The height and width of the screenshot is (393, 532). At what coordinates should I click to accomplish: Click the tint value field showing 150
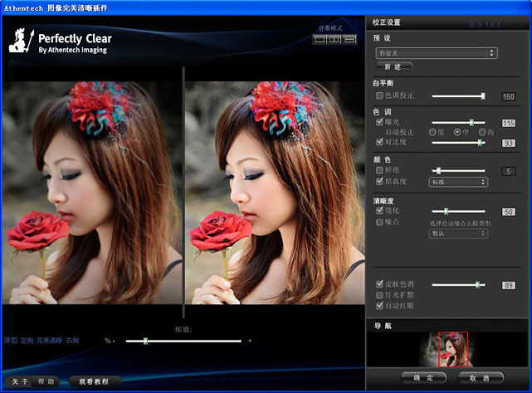click(508, 97)
